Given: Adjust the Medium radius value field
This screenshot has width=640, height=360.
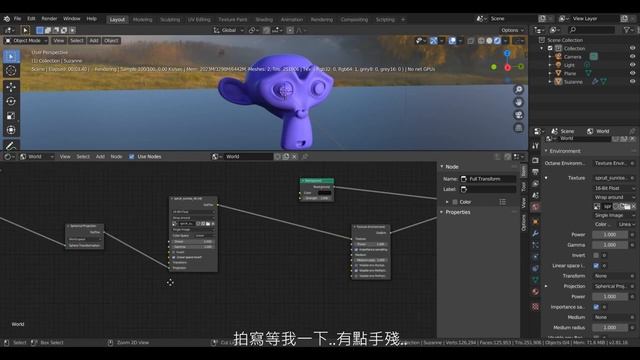Looking at the screenshot, I should (610, 327).
